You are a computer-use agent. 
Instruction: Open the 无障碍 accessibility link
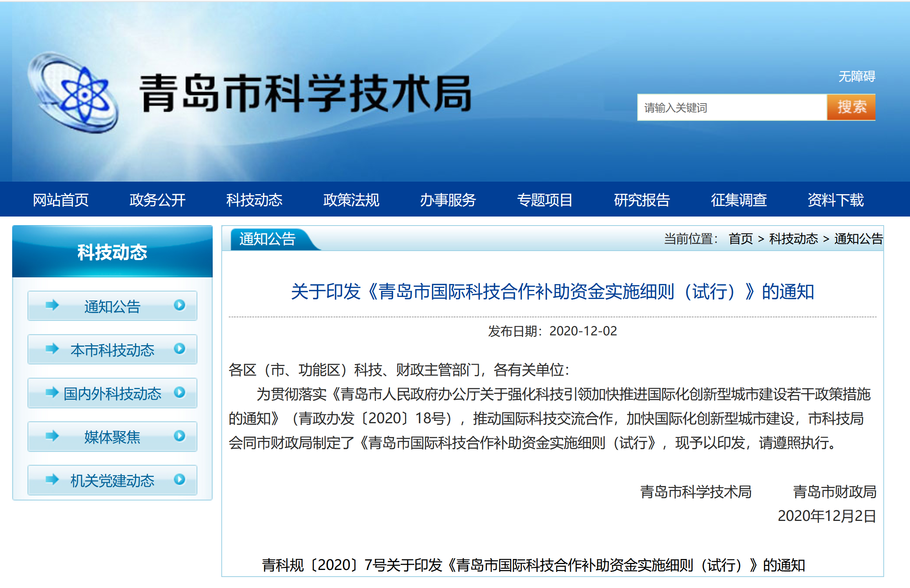[857, 76]
